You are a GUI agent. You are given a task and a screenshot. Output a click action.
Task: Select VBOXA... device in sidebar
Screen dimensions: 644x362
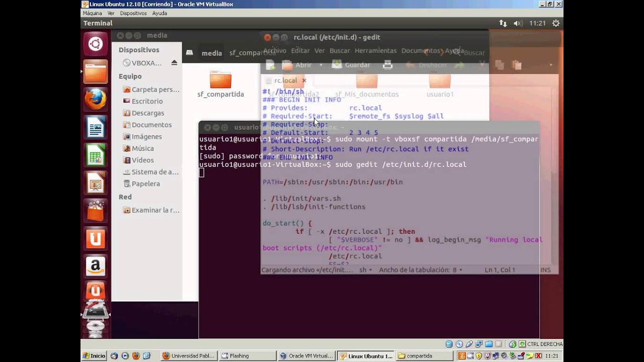143,63
